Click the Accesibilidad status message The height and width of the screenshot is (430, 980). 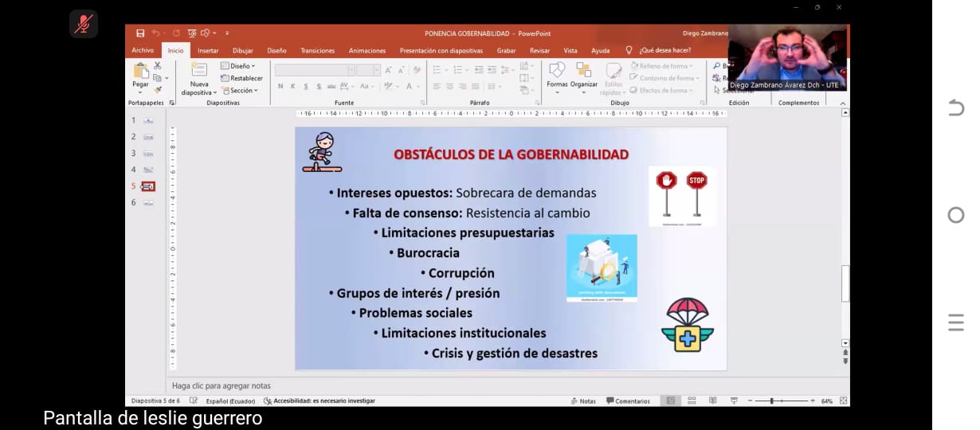point(319,401)
